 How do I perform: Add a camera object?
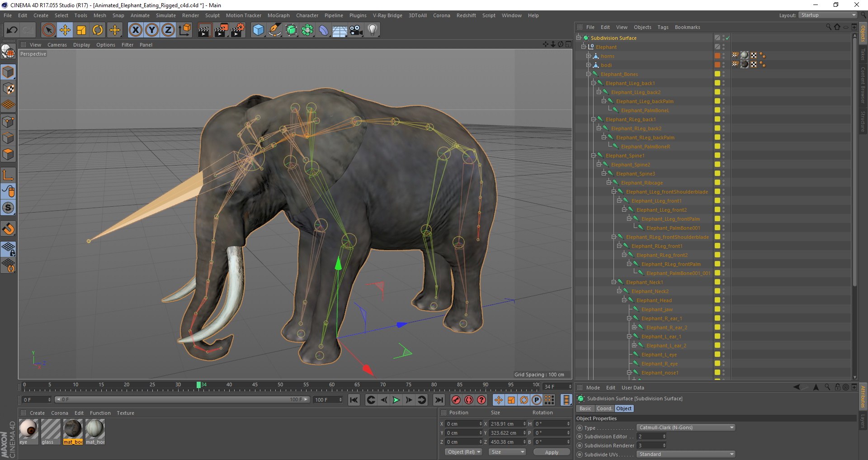pyautogui.click(x=356, y=30)
